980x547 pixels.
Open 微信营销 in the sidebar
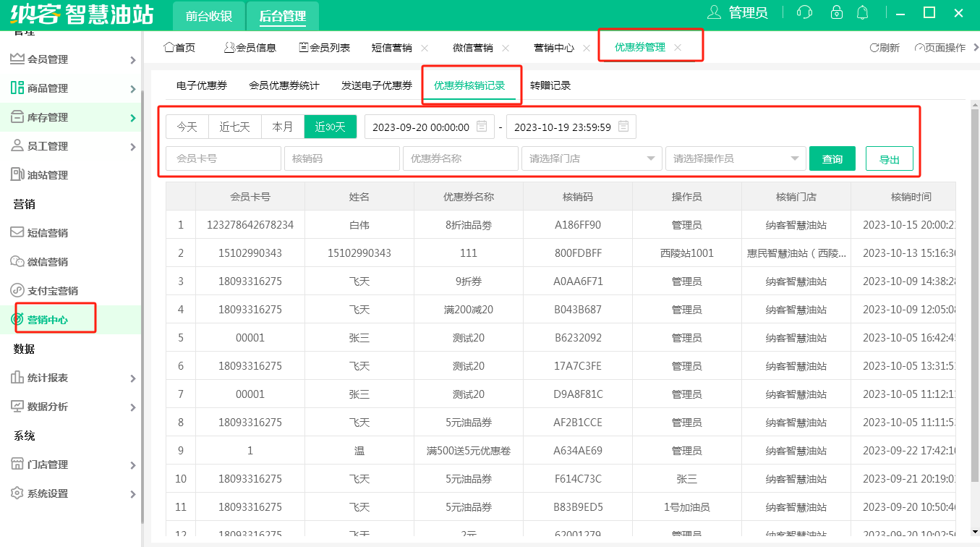47,262
